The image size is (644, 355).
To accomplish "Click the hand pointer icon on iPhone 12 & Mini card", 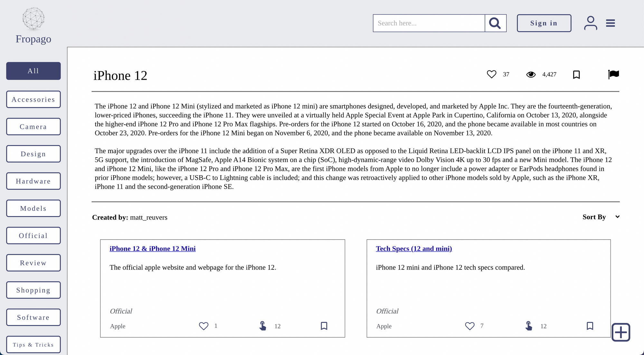I will point(263,326).
